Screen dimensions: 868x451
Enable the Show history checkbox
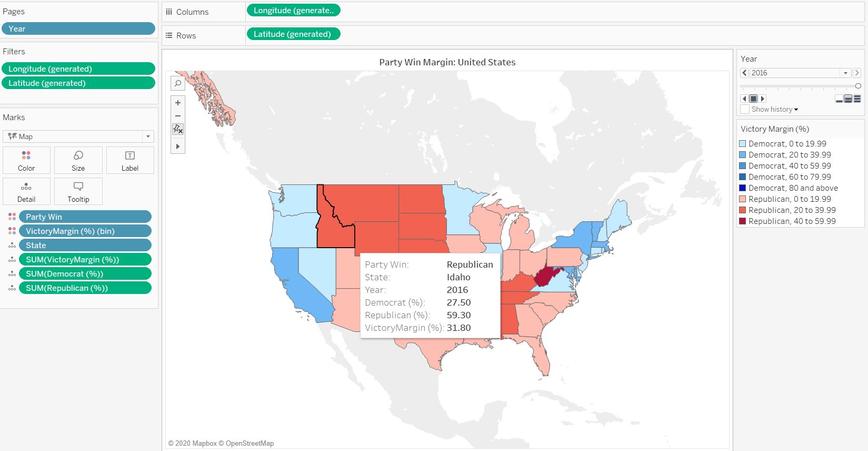click(x=744, y=109)
